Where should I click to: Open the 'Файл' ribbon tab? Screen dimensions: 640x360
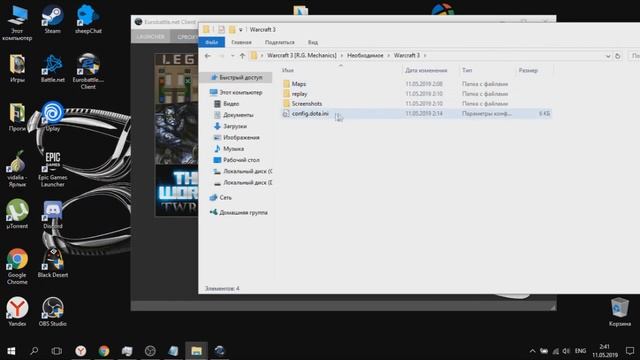[x=211, y=42]
